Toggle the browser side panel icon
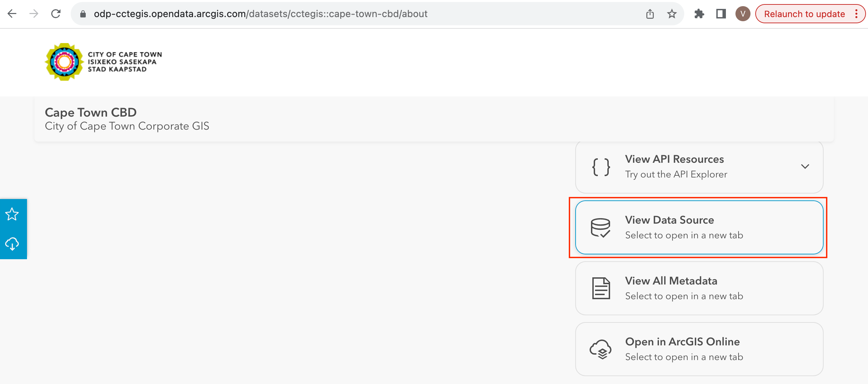 [721, 14]
